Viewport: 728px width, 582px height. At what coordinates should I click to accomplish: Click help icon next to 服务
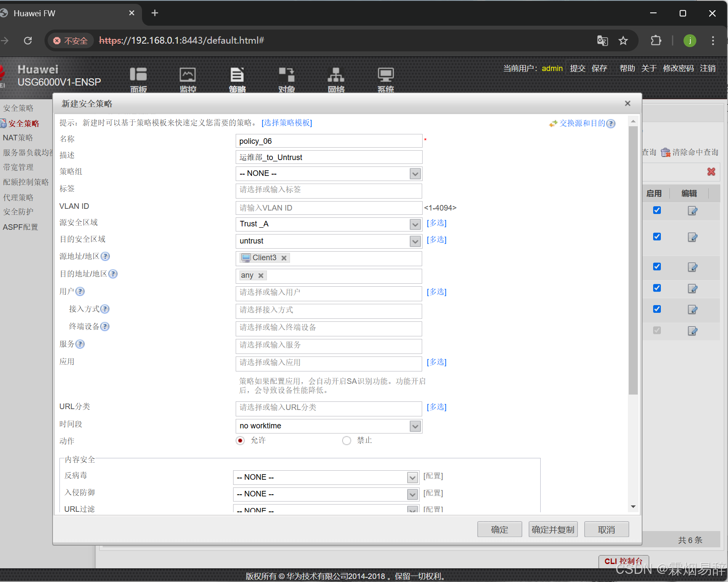point(80,344)
